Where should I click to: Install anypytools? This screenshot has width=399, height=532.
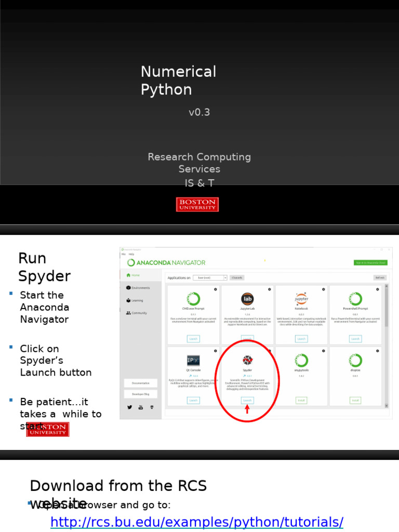click(x=301, y=401)
